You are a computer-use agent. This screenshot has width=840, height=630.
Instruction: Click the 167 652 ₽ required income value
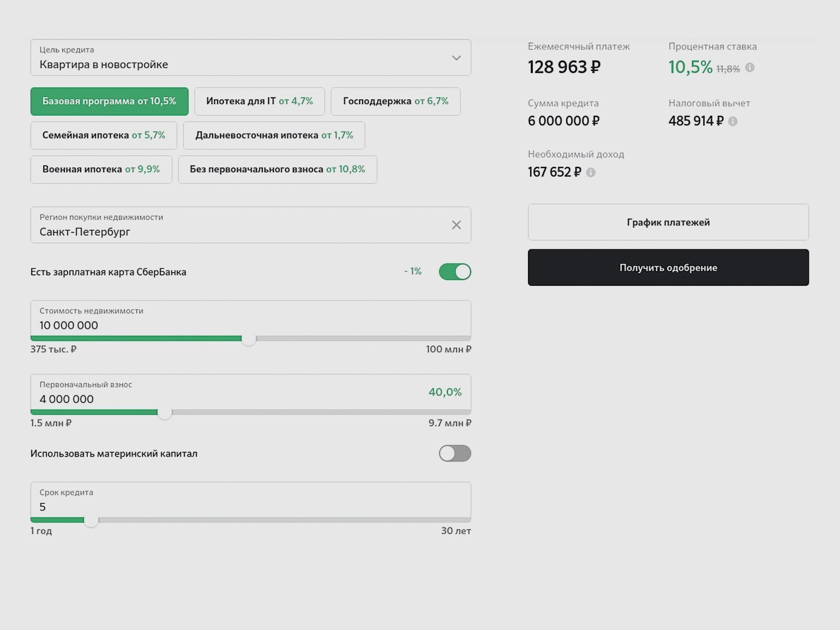pos(554,172)
